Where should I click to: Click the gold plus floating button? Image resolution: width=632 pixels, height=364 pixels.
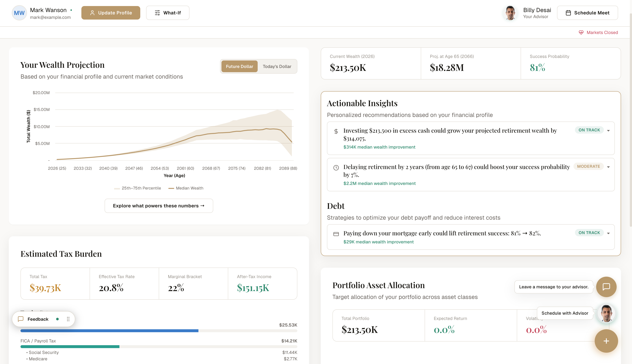click(x=606, y=341)
